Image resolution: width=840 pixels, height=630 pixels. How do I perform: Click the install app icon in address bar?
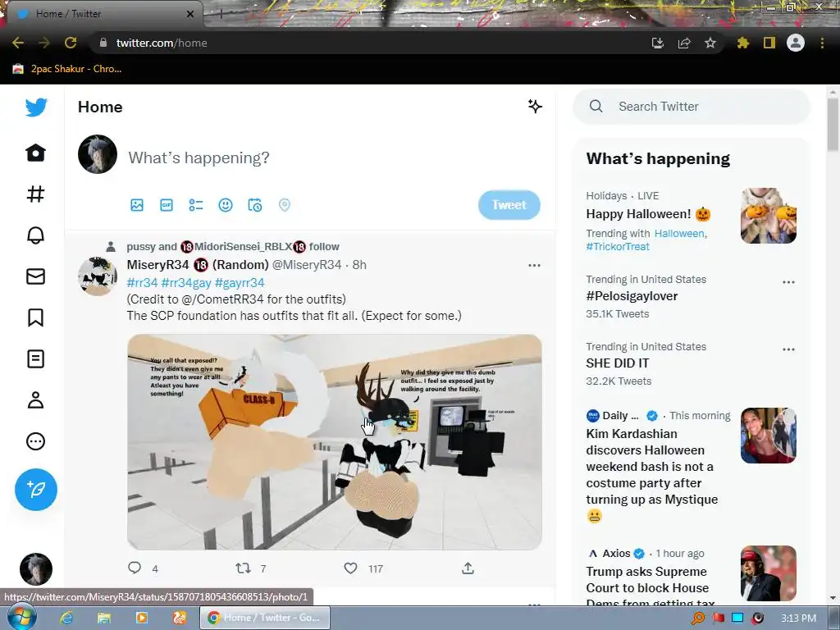tap(658, 43)
